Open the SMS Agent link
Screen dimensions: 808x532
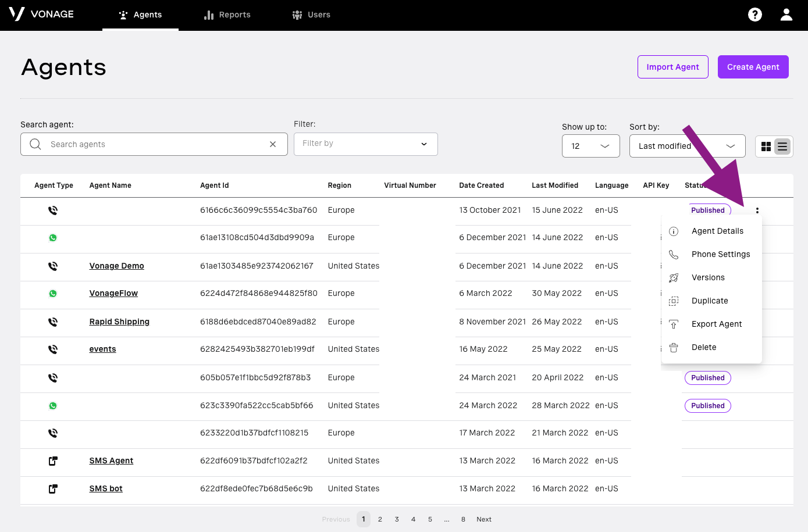(111, 460)
